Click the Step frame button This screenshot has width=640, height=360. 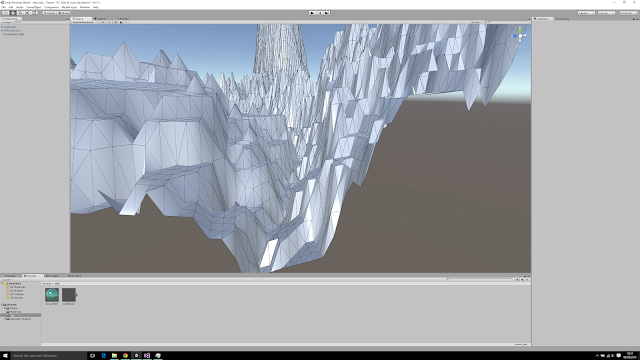click(x=327, y=13)
